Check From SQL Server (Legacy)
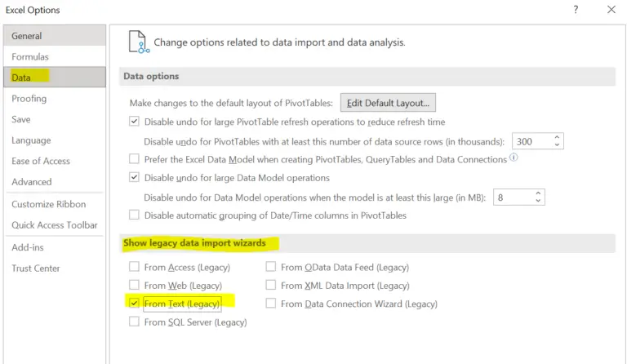This screenshot has width=627, height=364. point(134,322)
